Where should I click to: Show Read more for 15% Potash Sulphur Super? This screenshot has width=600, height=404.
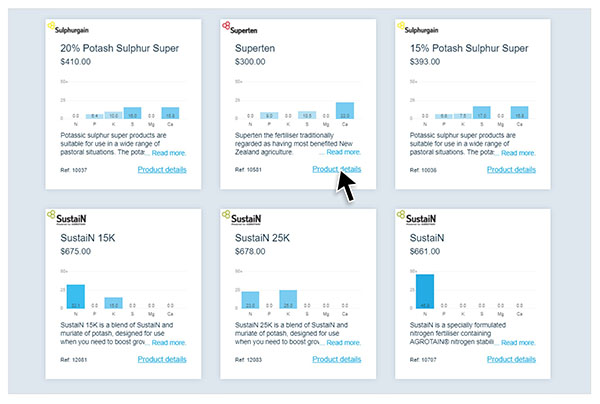[518, 153]
